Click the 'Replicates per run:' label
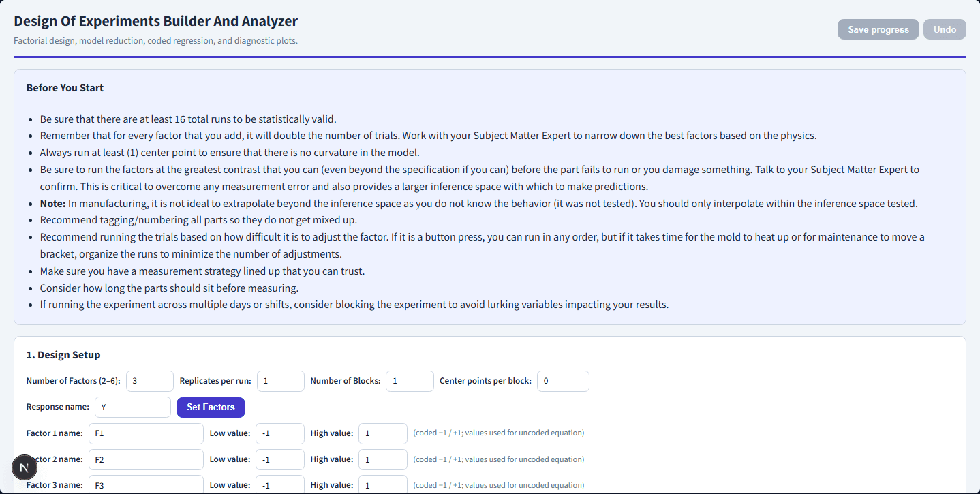Viewport: 980px width, 494px height. (x=215, y=381)
